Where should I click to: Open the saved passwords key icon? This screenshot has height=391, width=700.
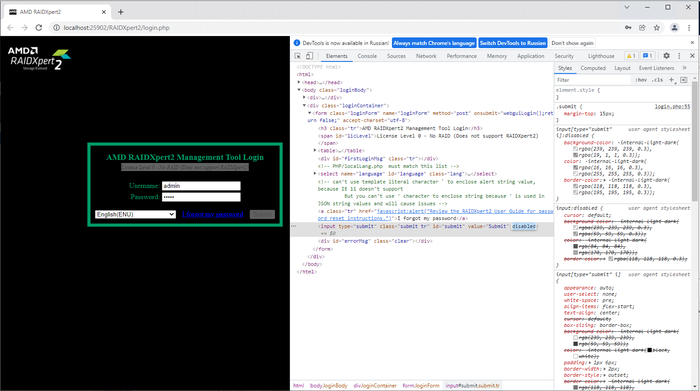(628, 28)
